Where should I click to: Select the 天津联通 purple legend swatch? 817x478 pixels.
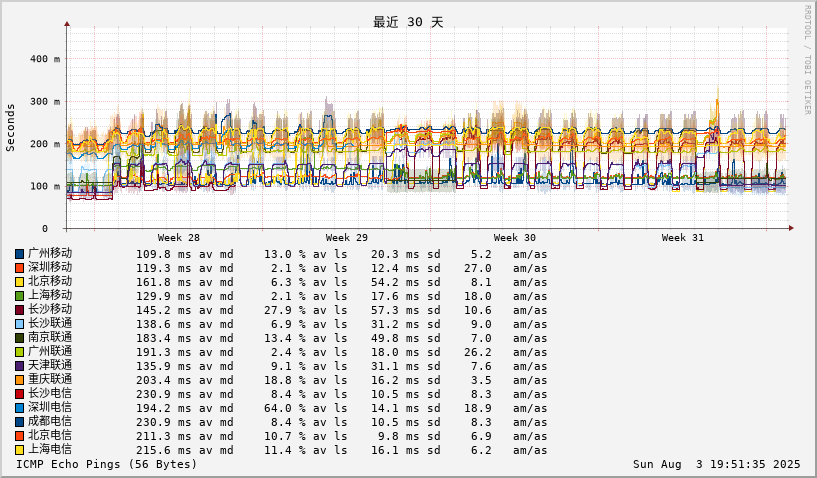coord(19,366)
